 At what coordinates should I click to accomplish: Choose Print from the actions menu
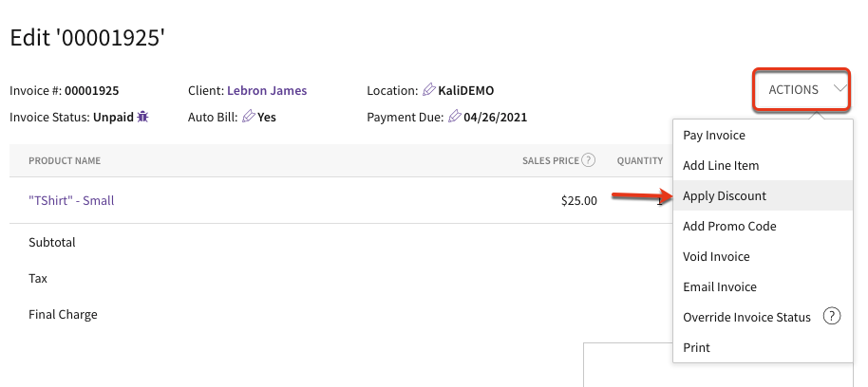pyautogui.click(x=696, y=348)
